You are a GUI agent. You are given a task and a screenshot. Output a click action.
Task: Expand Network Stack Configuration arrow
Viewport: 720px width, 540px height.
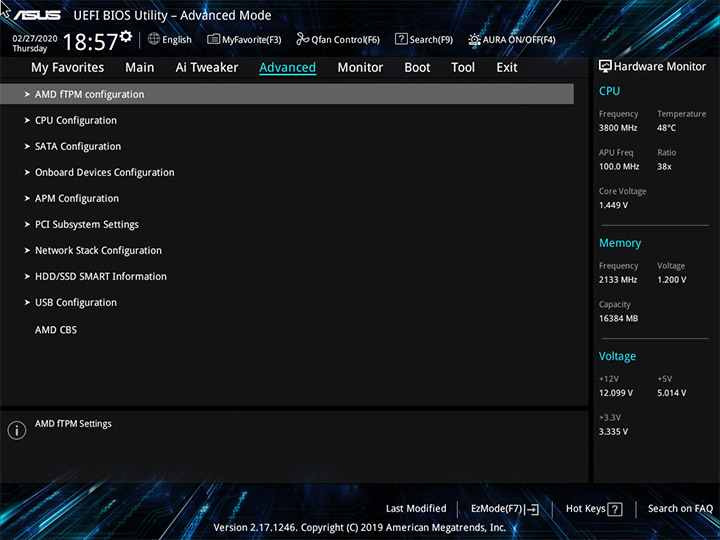pos(27,250)
